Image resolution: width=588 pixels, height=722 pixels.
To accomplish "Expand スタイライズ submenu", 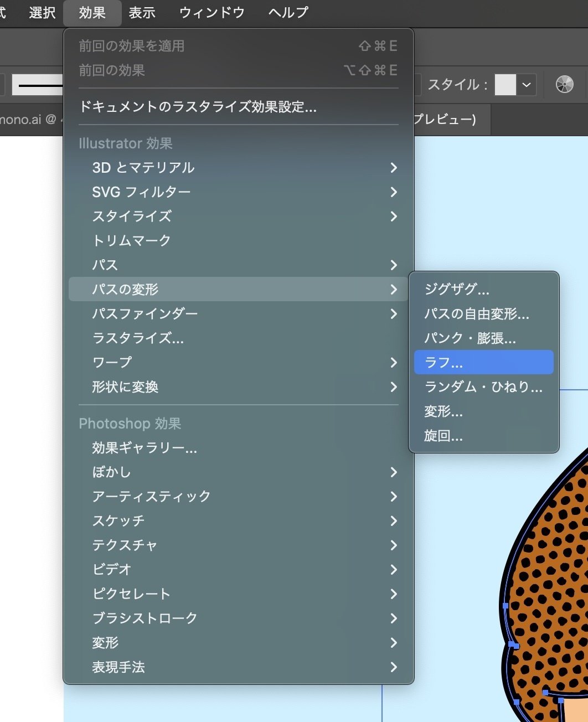I will (x=239, y=216).
